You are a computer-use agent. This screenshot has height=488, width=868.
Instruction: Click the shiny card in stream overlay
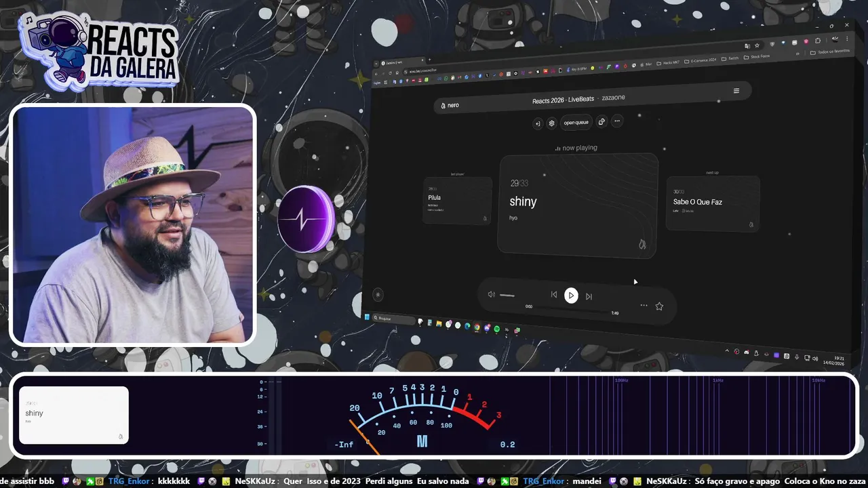(x=74, y=415)
